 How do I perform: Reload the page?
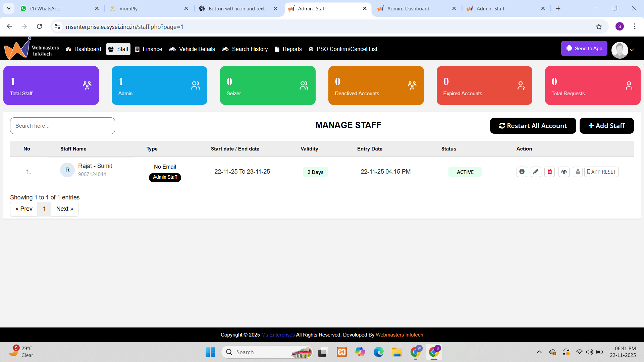pos(40,26)
